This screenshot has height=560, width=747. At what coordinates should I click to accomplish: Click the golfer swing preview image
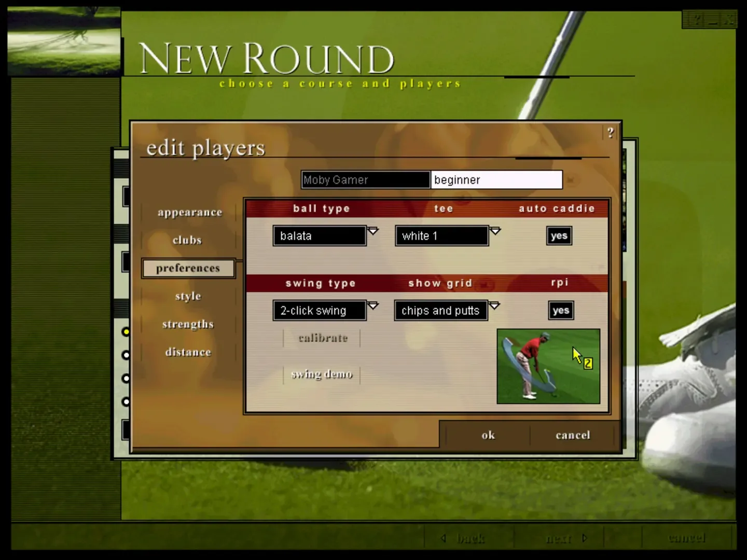(x=548, y=366)
